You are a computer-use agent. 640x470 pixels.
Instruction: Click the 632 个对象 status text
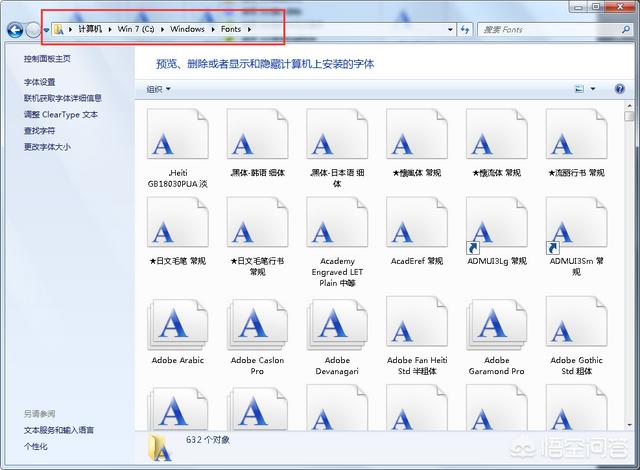pos(208,440)
